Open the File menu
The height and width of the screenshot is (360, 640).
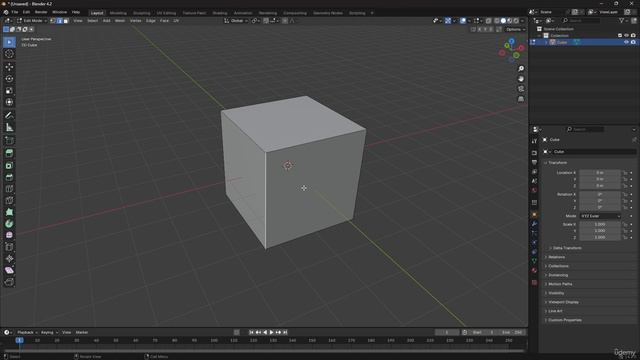[x=15, y=12]
